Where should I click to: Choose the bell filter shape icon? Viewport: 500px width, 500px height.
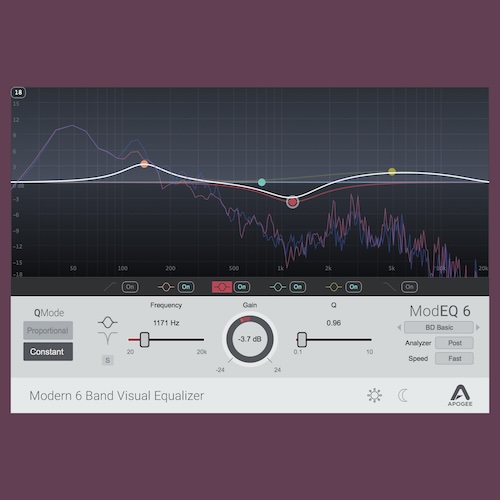pos(107,322)
